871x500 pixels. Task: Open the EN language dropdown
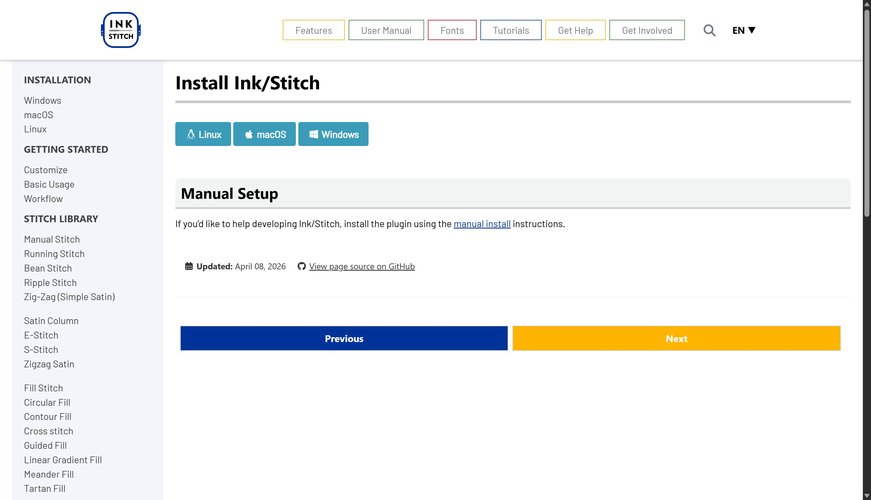tap(743, 30)
